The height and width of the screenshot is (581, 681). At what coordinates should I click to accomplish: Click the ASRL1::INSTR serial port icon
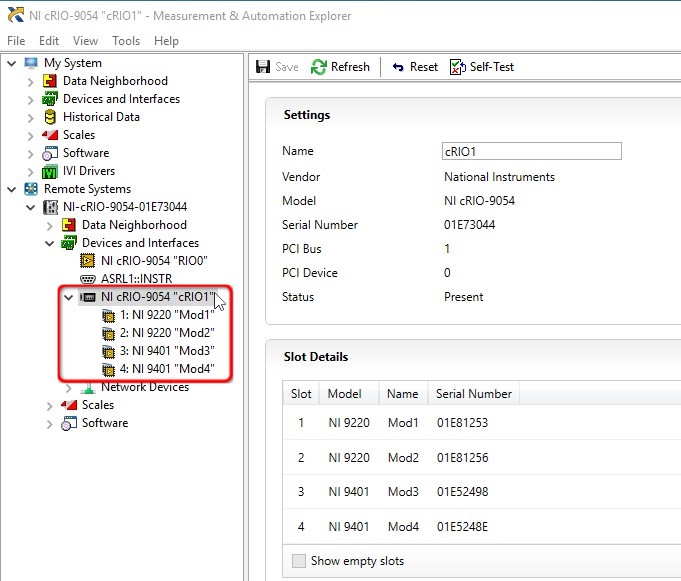click(88, 279)
